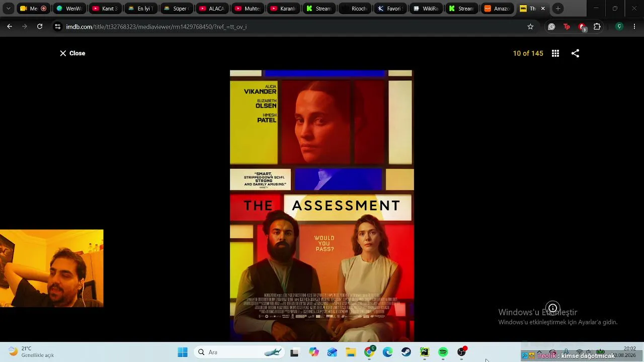Open the photo gallery grid view
The width and height of the screenshot is (644, 362).
[x=555, y=53]
